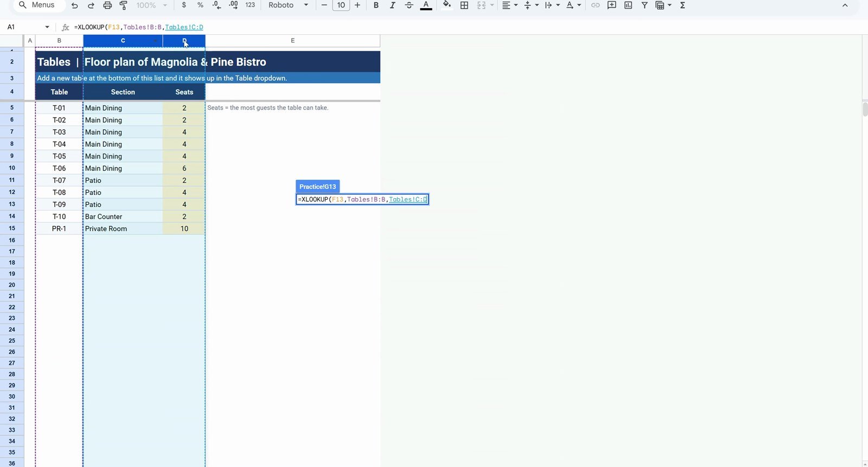Decrease decimal places in the toolbar

[x=216, y=5]
